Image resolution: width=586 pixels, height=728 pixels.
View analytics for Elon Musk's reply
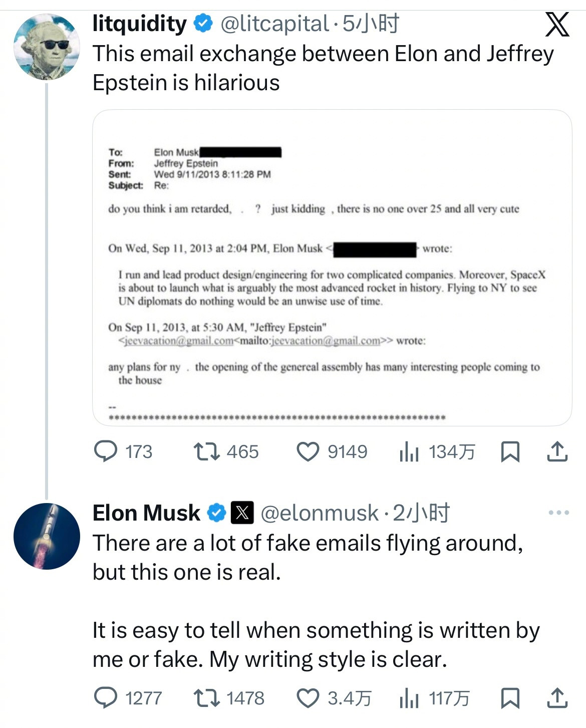pyautogui.click(x=409, y=698)
